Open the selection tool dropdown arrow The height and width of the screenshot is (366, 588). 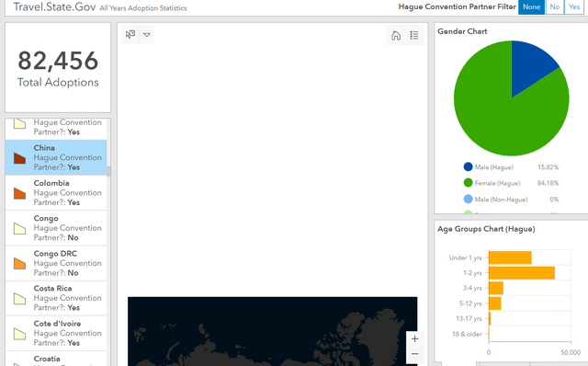(147, 35)
